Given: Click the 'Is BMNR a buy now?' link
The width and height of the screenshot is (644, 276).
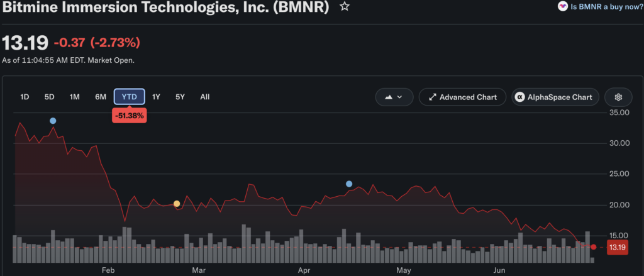Looking at the screenshot, I should tap(607, 7).
